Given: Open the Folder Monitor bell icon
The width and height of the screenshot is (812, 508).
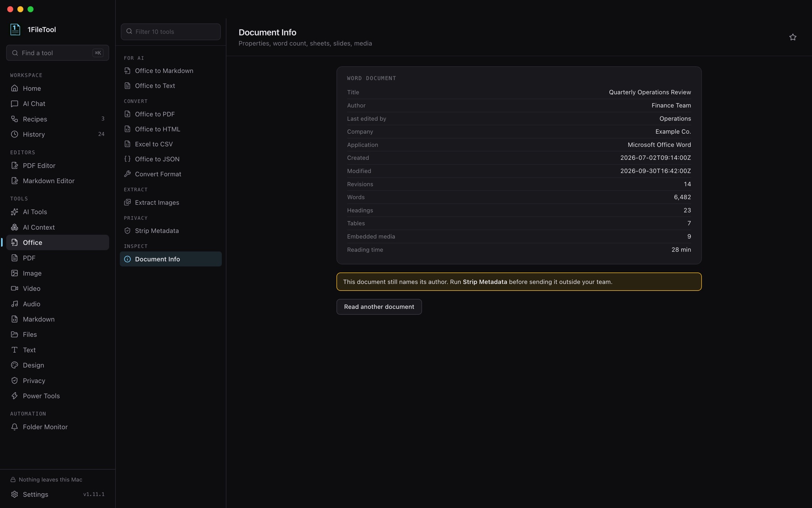Looking at the screenshot, I should pos(15,427).
